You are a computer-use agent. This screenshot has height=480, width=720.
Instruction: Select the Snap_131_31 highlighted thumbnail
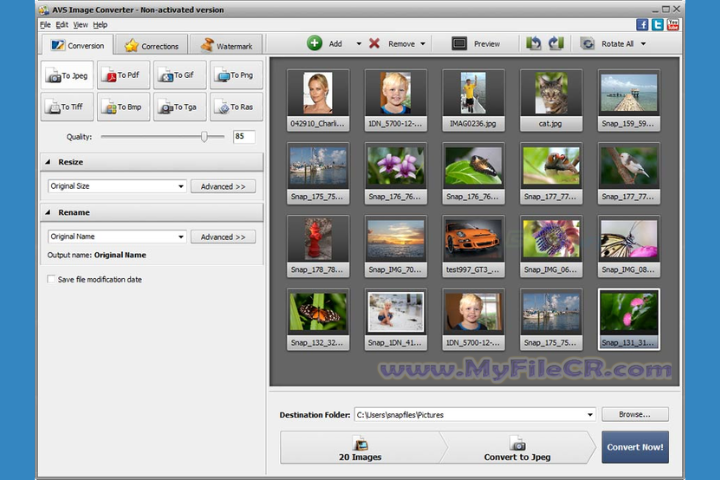(x=629, y=319)
